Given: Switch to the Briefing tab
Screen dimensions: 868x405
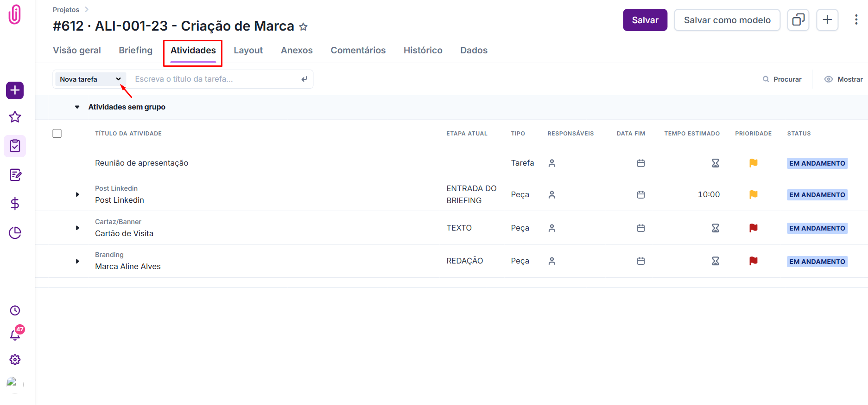Looking at the screenshot, I should pos(135,51).
